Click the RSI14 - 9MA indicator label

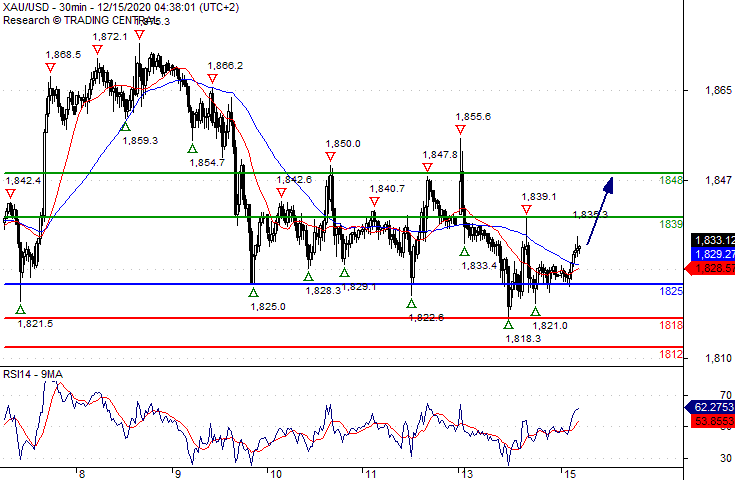coord(33,374)
